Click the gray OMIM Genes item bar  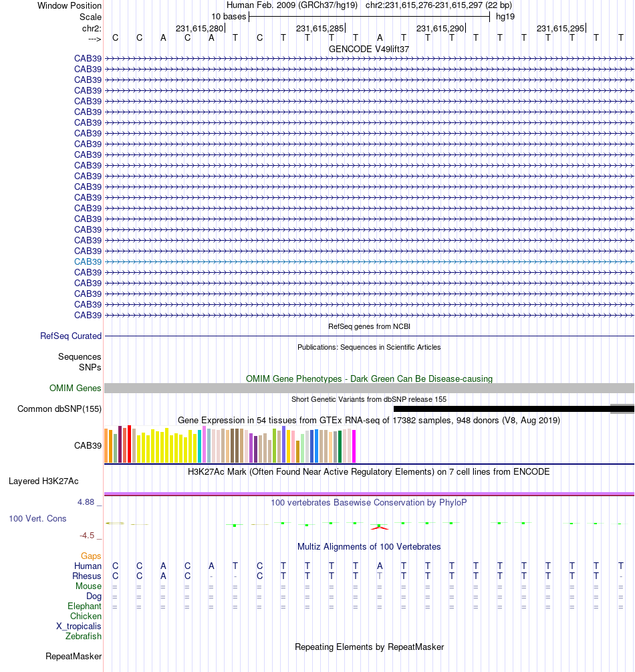point(369,388)
